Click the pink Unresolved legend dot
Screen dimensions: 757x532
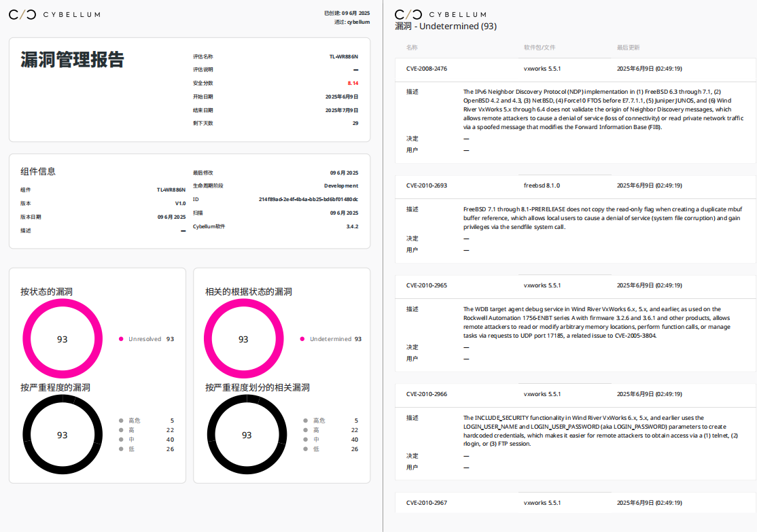pos(121,339)
